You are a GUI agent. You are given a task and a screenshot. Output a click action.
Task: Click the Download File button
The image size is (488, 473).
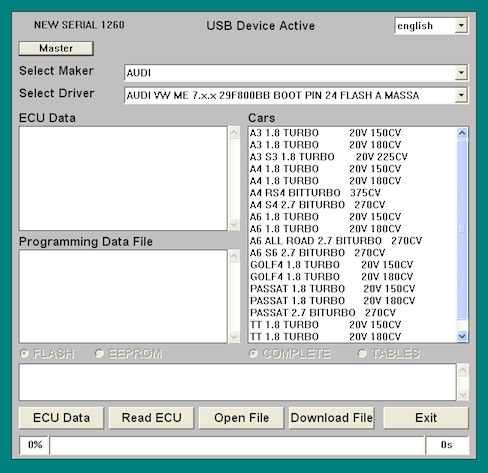332,418
